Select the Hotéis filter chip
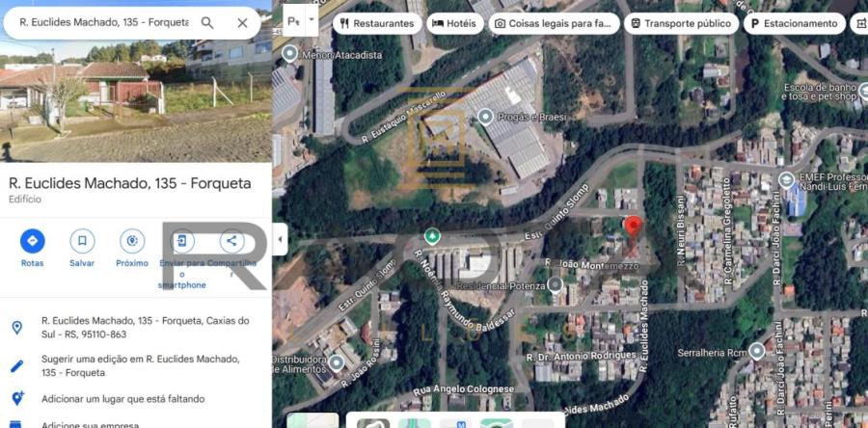 pyautogui.click(x=454, y=23)
